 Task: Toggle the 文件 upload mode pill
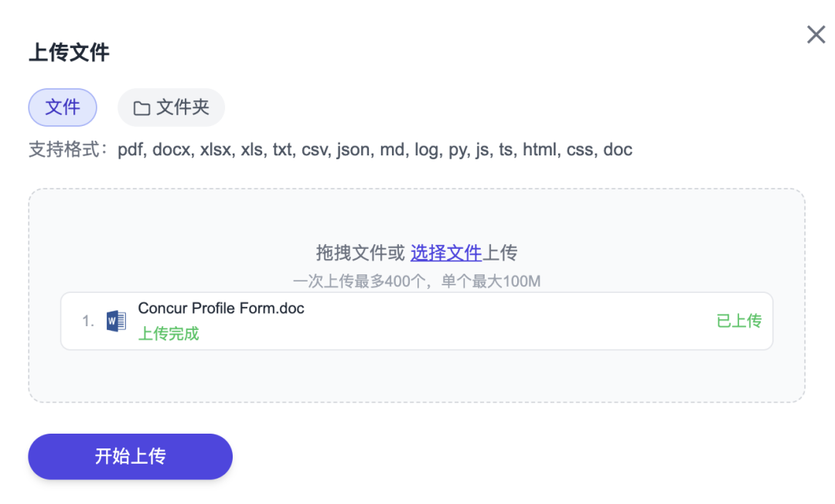point(62,107)
